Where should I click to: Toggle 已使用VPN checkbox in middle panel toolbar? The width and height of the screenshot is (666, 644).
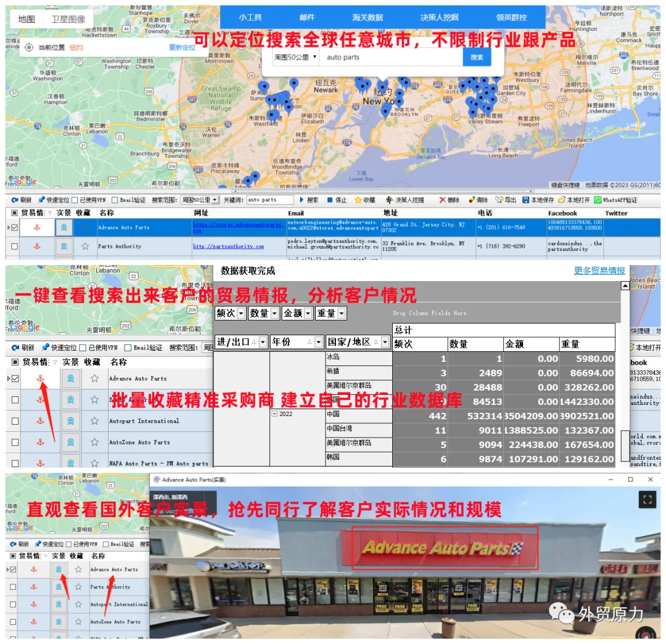click(83, 348)
